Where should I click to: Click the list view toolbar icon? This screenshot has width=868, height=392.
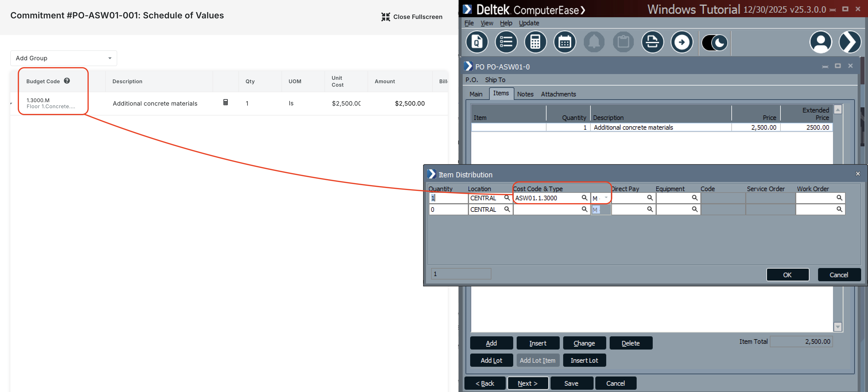point(506,42)
